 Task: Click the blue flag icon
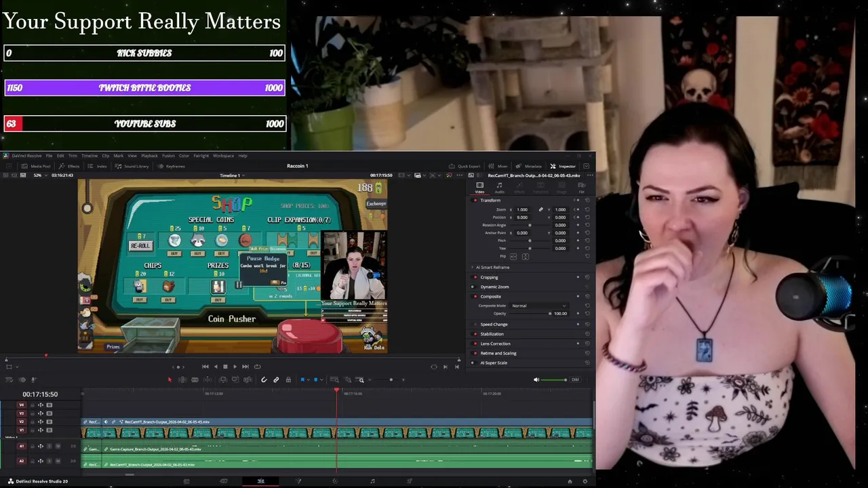(x=302, y=380)
